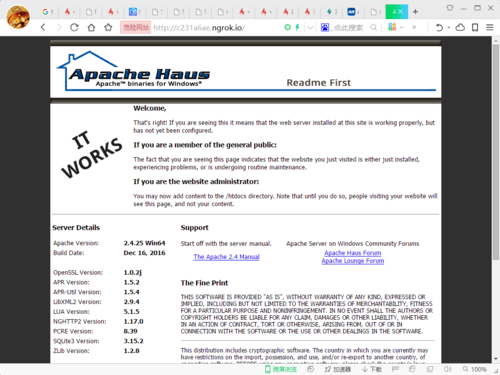Click the Apache Version value 2.4.25 Win64
Image resolution: width=500 pixels, height=375 pixels.
click(x=144, y=243)
